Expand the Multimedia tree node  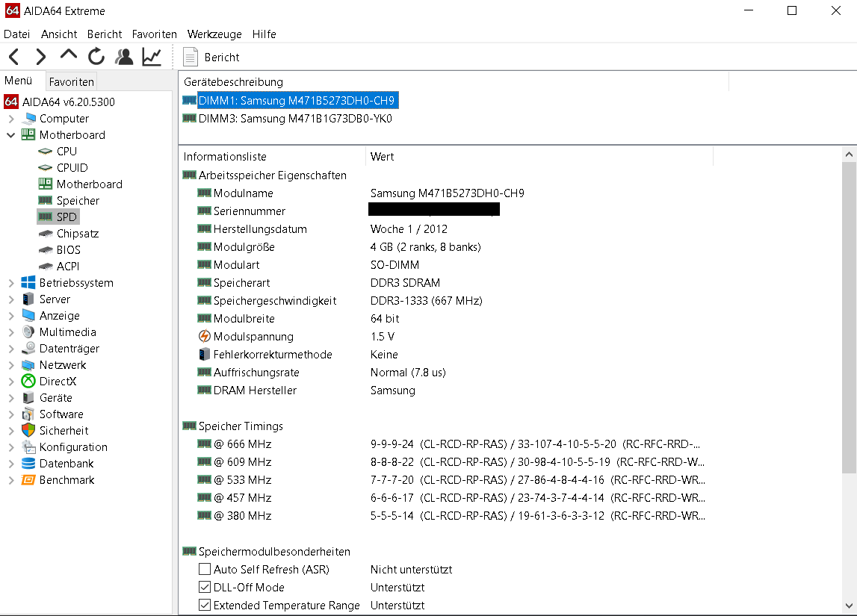click(x=11, y=332)
